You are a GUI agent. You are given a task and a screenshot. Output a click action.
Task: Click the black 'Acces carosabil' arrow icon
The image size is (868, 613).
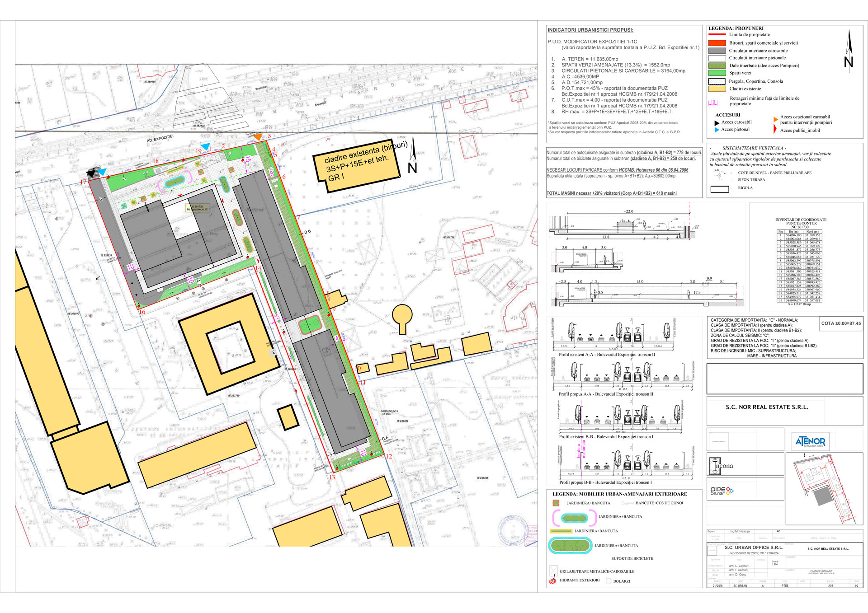717,123
